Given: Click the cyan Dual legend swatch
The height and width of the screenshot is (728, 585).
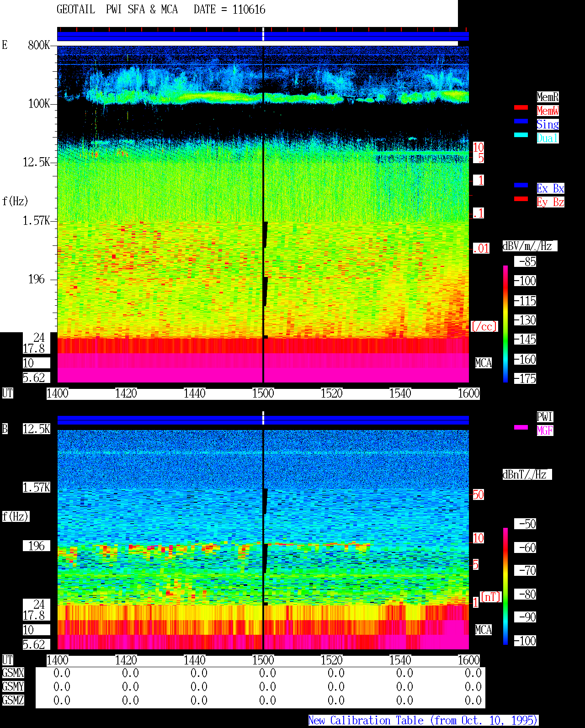Looking at the screenshot, I should (x=521, y=135).
